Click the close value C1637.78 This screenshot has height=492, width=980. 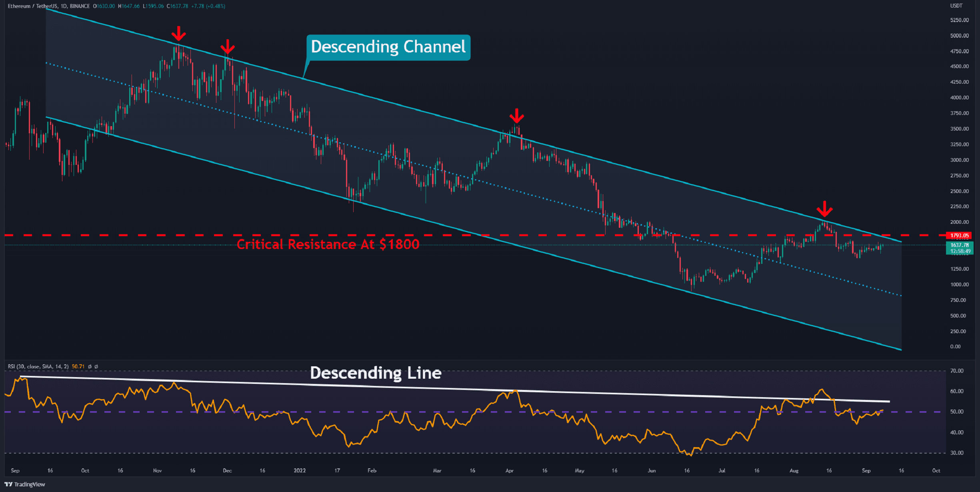(177, 6)
